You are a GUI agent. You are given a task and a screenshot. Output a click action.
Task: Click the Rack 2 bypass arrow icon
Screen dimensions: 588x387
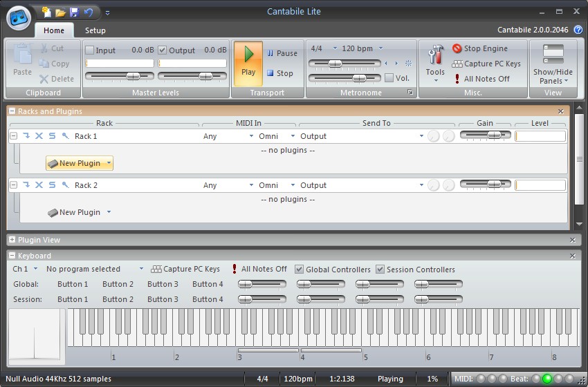(26, 185)
